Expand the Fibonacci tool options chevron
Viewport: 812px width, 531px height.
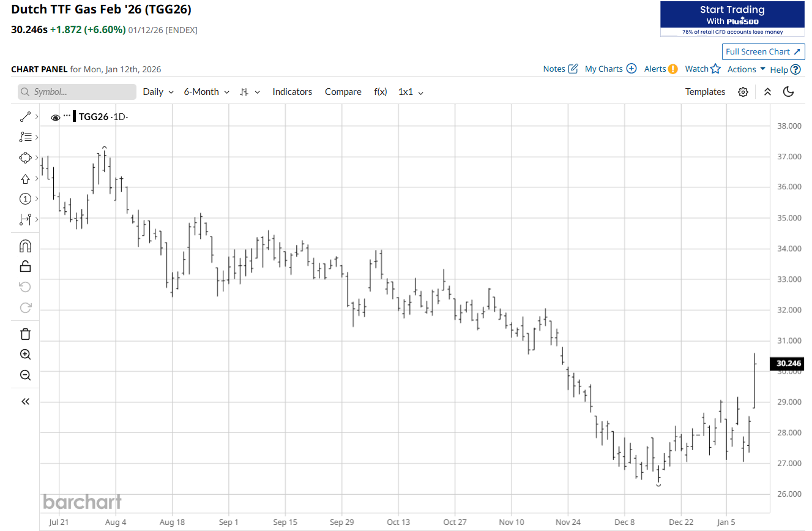[x=37, y=137]
